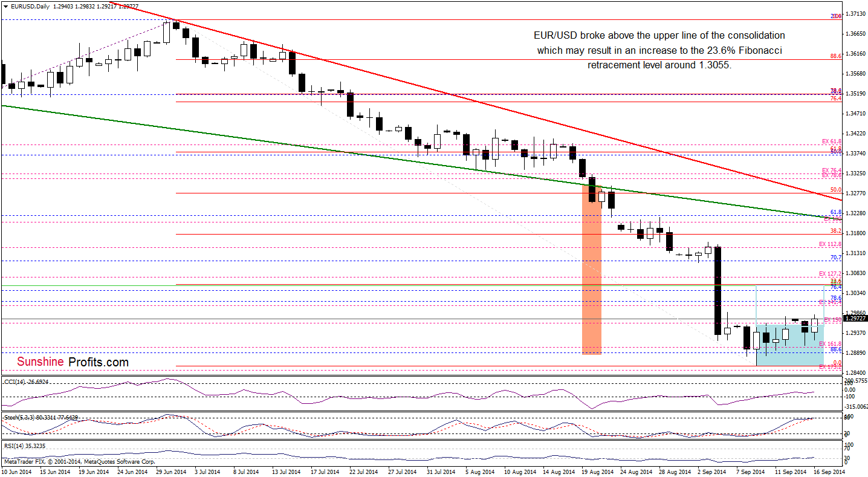Click the -315.0062 CCI axis label

click(856, 406)
